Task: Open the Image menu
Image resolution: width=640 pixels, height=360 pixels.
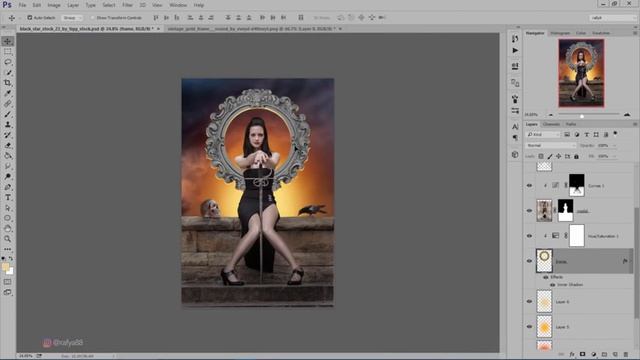Action: (54, 5)
